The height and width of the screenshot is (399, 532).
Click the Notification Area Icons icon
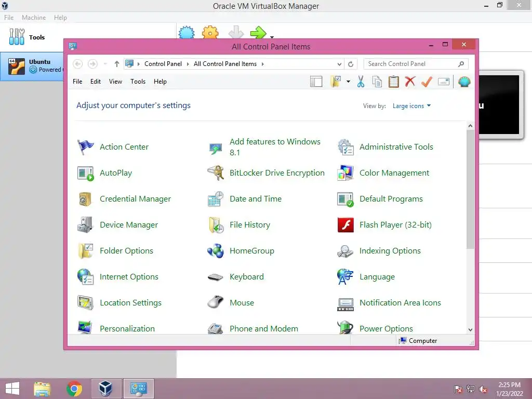345,304
